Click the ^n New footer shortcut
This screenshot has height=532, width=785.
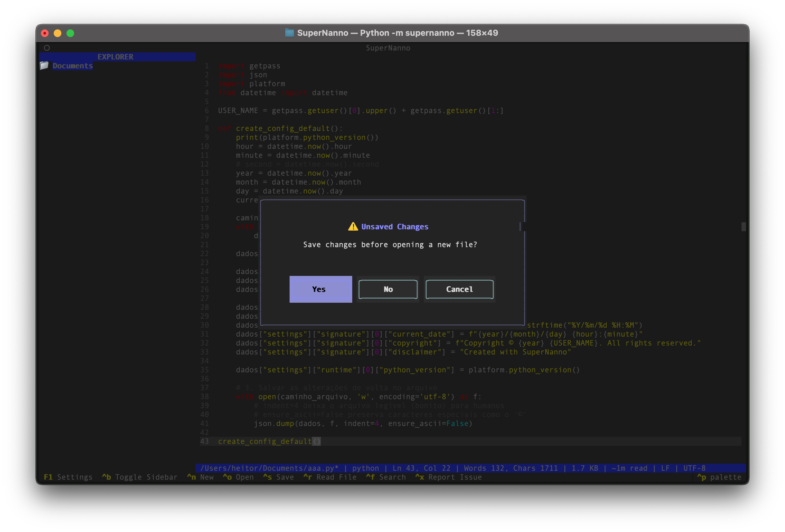point(200,477)
